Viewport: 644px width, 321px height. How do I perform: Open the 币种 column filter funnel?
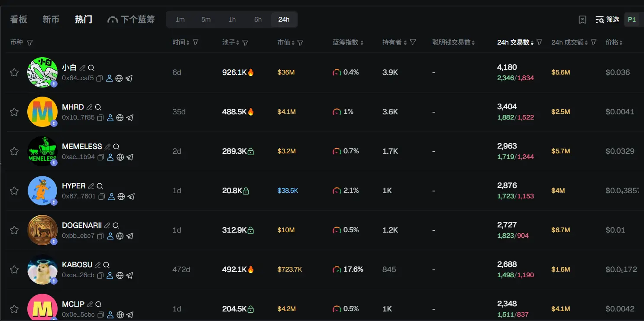tap(29, 42)
